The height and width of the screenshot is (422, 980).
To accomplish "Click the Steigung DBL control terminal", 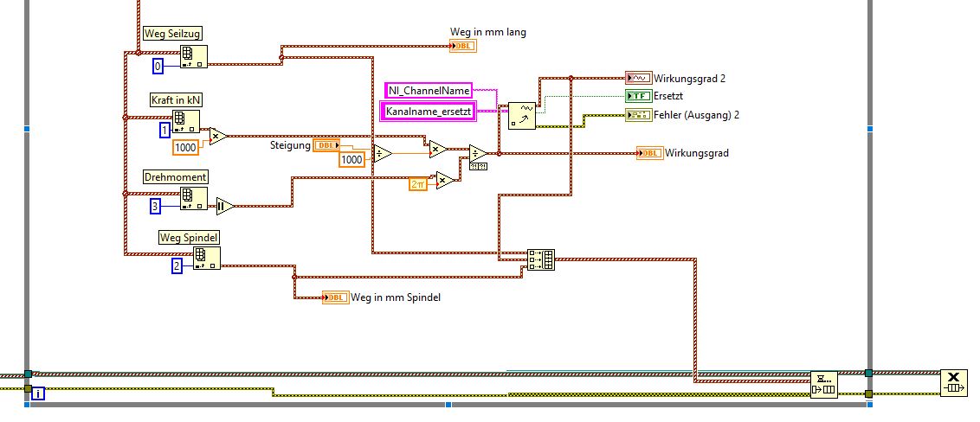I will [326, 145].
